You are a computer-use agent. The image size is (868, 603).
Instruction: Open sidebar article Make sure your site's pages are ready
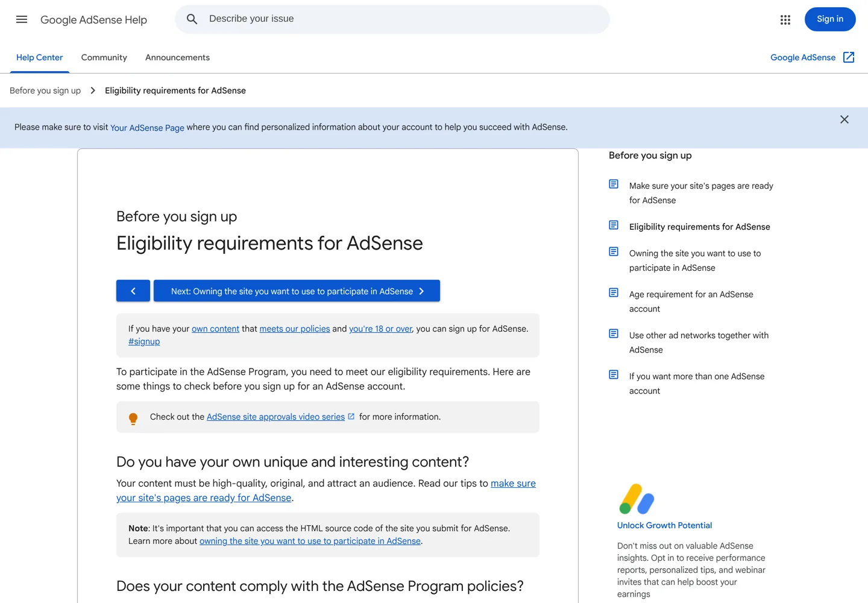[x=701, y=193]
